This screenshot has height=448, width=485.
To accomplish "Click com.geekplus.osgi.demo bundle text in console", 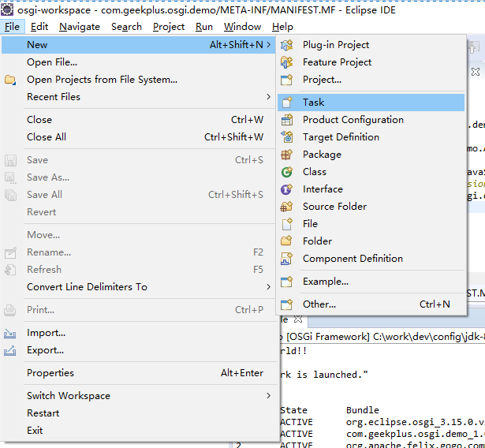I will point(416,434).
